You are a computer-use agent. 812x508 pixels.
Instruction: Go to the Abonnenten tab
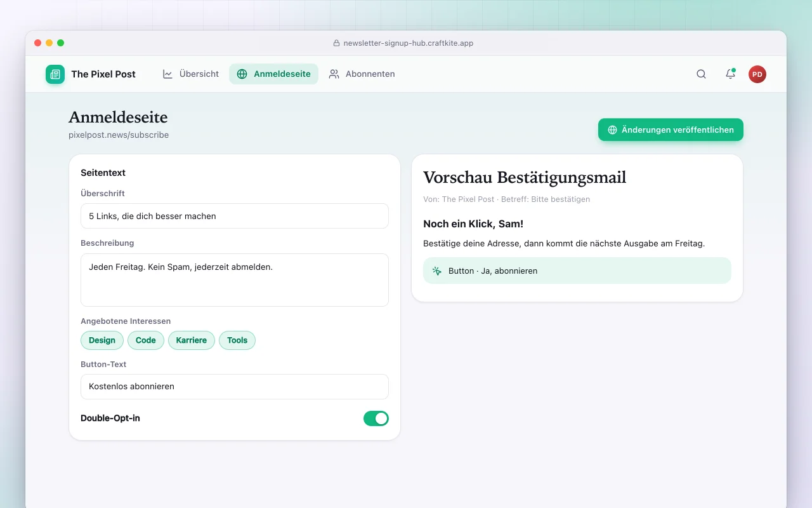pyautogui.click(x=362, y=74)
